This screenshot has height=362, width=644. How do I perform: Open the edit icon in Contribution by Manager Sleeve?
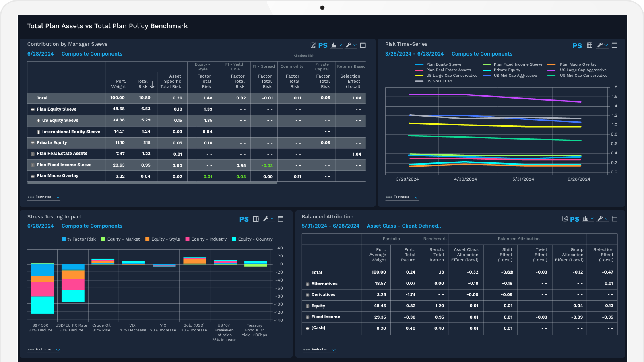click(314, 45)
